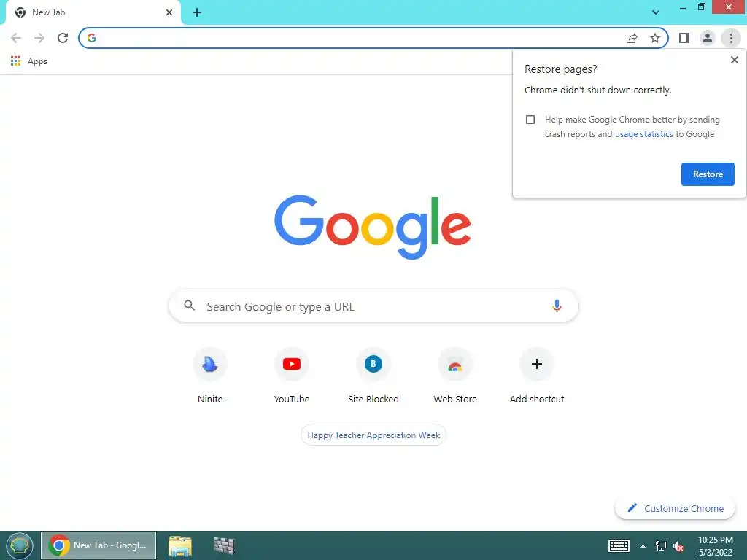Click the Google icon in address bar
747x560 pixels.
(92, 38)
